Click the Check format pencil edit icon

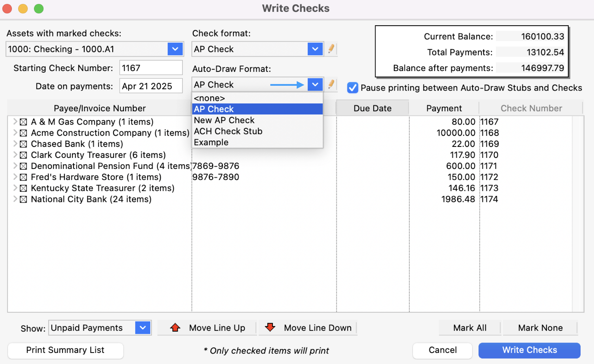tap(331, 49)
